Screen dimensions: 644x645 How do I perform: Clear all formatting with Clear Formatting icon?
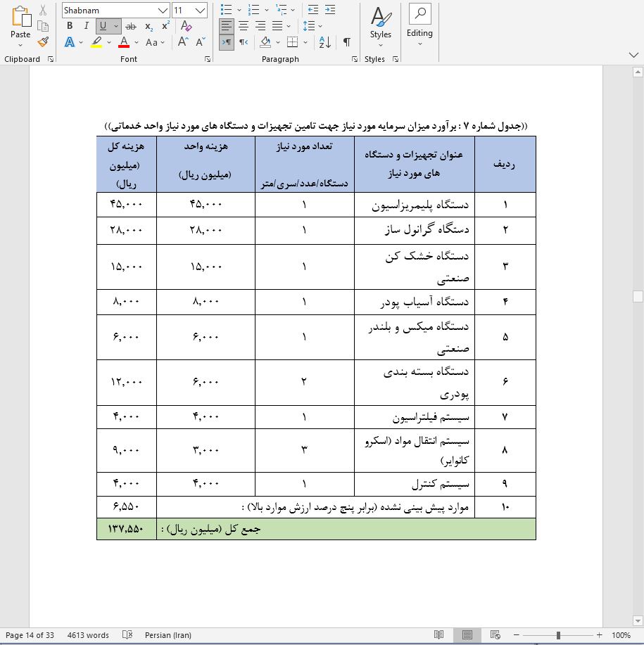[x=185, y=25]
